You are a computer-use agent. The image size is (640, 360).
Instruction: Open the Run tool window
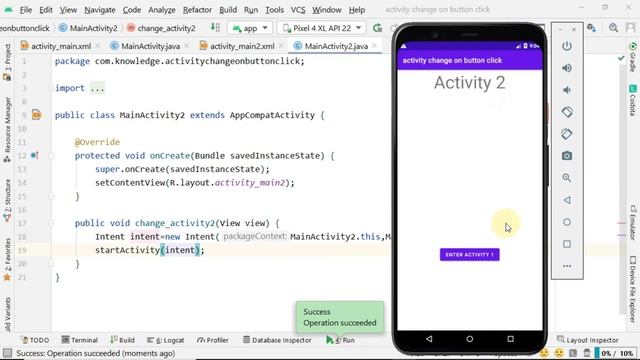coord(340,340)
